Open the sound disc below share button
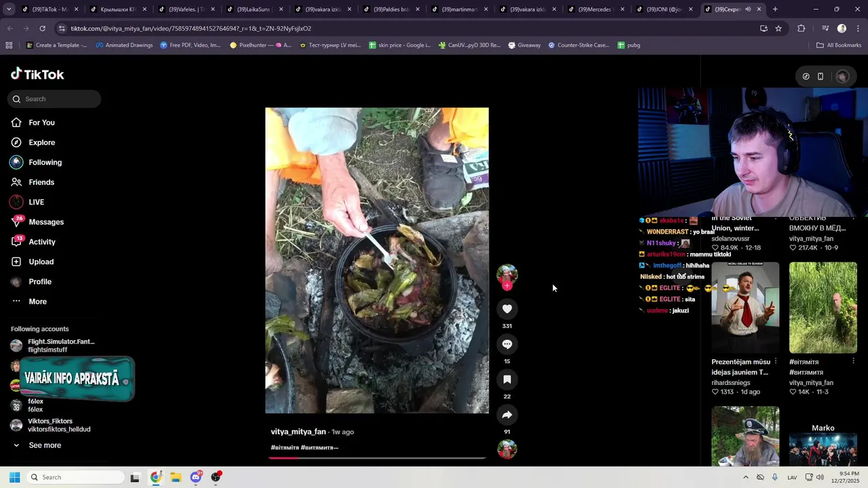This screenshot has height=488, width=868. pos(507,449)
